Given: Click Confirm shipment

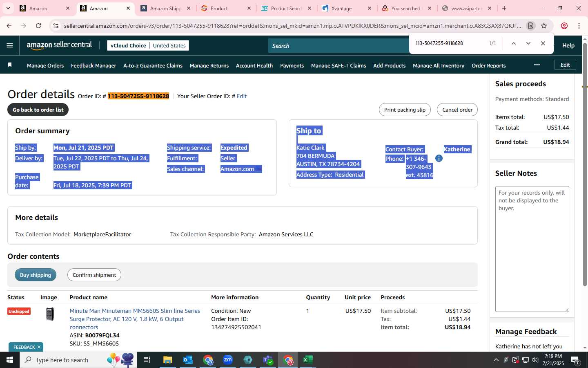Looking at the screenshot, I should (94, 275).
